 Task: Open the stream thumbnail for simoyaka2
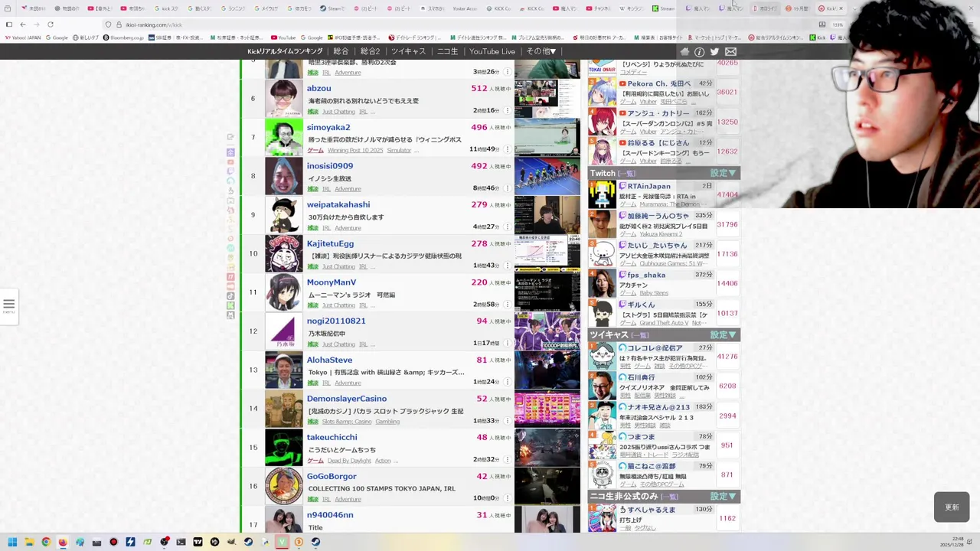tap(547, 137)
